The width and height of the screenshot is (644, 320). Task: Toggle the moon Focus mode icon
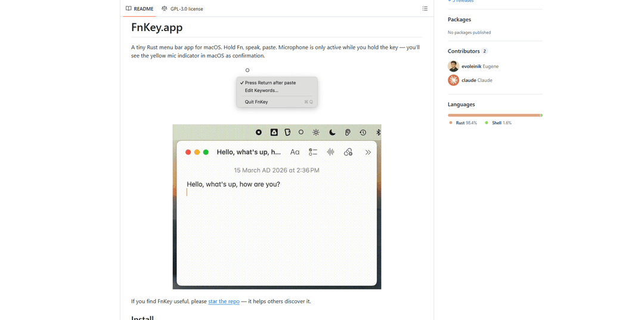(332, 132)
